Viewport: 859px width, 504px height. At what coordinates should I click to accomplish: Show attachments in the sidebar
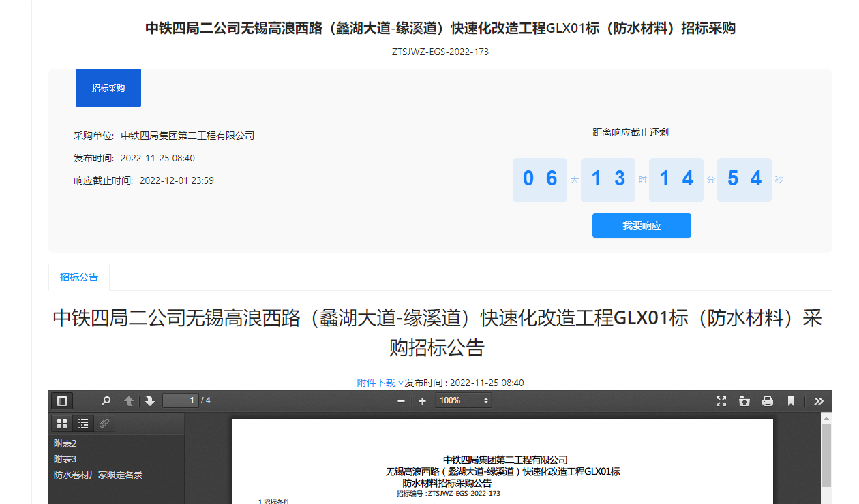[x=104, y=424]
